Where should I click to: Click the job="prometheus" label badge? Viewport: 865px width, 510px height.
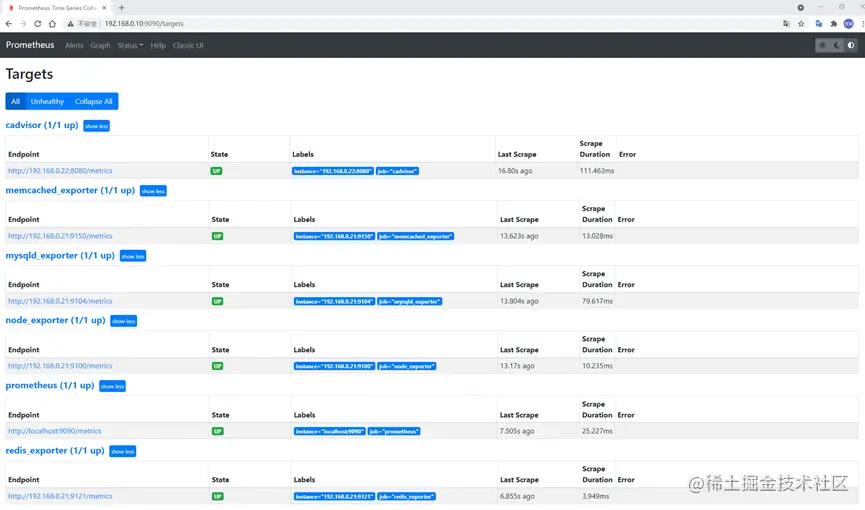tap(394, 431)
